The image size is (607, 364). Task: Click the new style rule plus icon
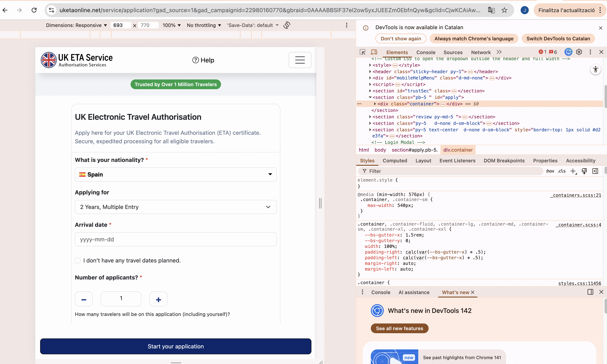(x=573, y=171)
